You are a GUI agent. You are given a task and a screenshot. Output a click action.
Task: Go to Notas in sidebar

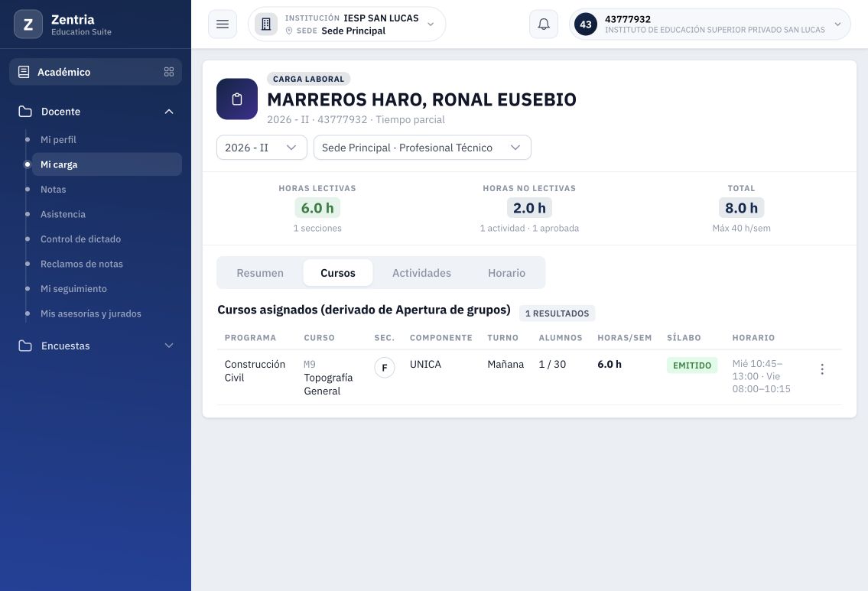[x=53, y=190]
